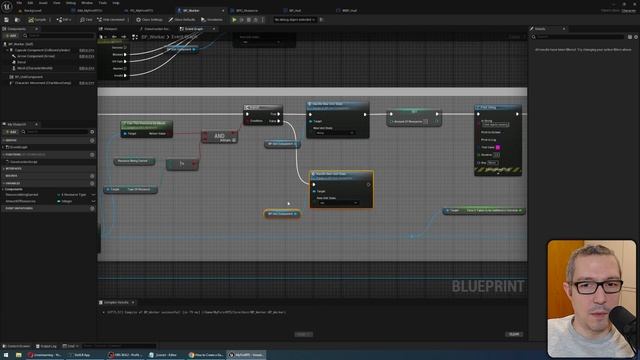Viewport: 640px width, 360px height.
Task: Add new macro with MACROS plus icon
Action: pyautogui.click(x=92, y=176)
